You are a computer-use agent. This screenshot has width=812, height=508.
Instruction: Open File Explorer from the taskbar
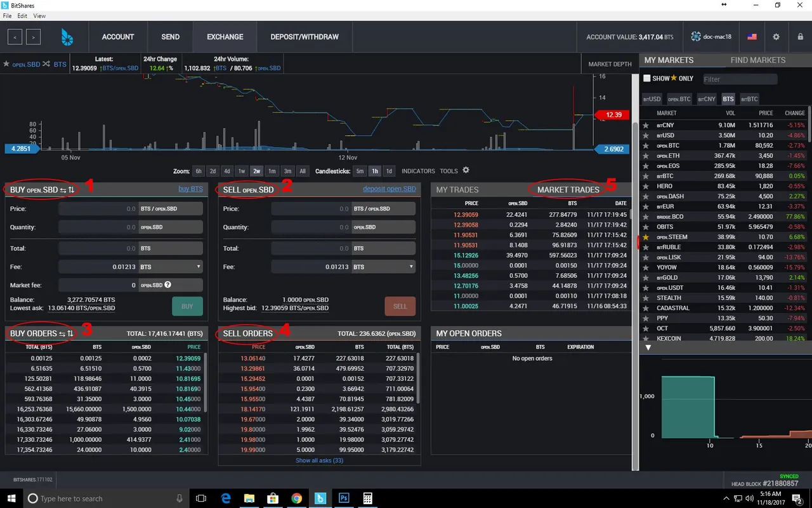tap(249, 498)
